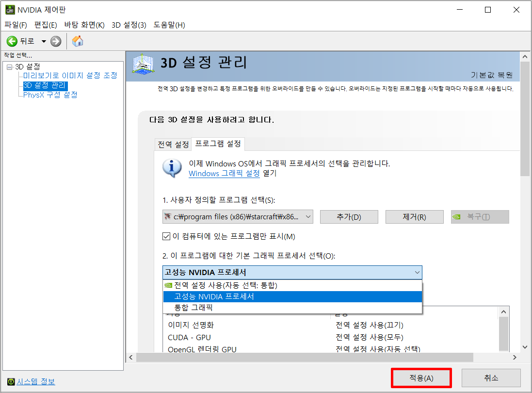Image resolution: width=532 pixels, height=393 pixels.
Task: Switch to the 전역 설정 tab
Action: (173, 145)
